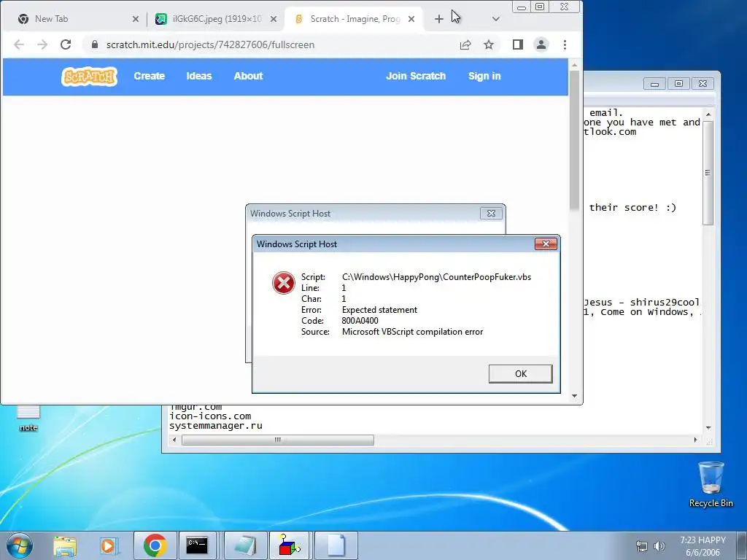Click the text window's scroll right arrow

(x=695, y=440)
